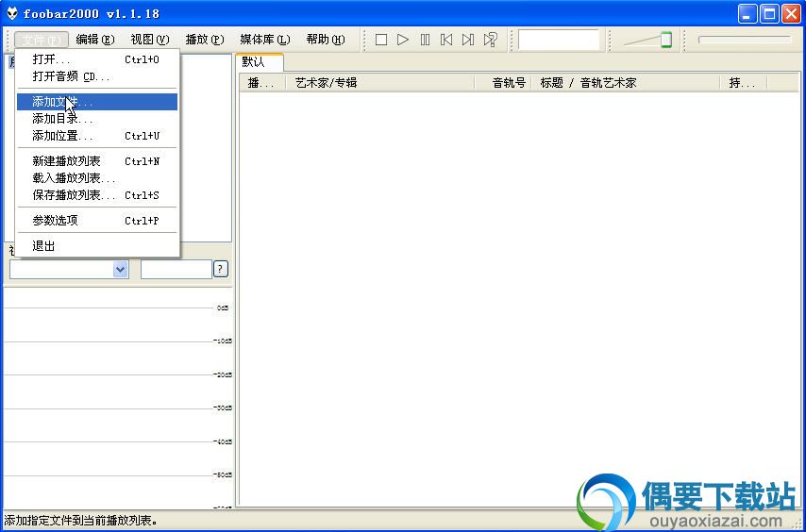
Task: Sort by 音轨号 column header
Action: pyautogui.click(x=503, y=83)
